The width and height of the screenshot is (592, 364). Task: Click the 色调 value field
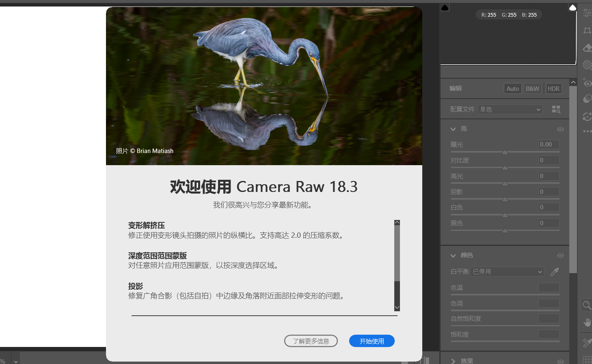click(x=549, y=303)
